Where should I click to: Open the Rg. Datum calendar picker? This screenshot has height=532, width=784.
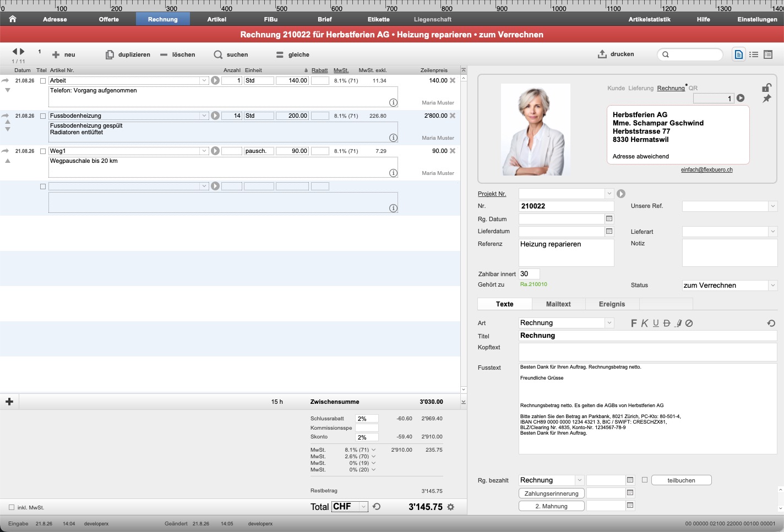[x=609, y=218]
